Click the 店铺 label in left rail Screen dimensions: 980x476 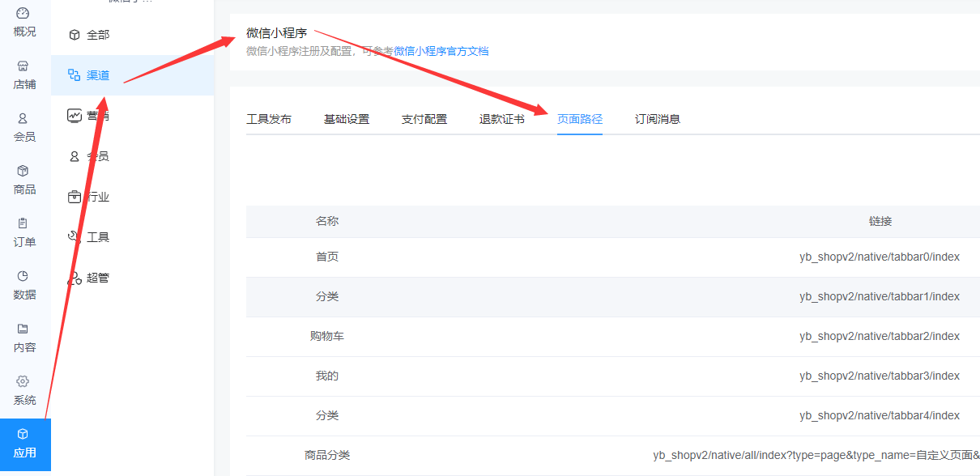click(24, 84)
